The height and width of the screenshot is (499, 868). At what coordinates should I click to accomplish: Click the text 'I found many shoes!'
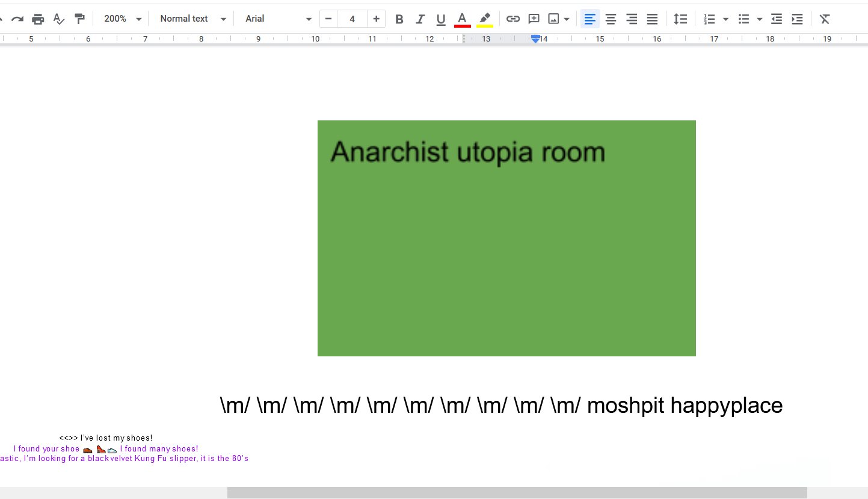click(x=159, y=448)
